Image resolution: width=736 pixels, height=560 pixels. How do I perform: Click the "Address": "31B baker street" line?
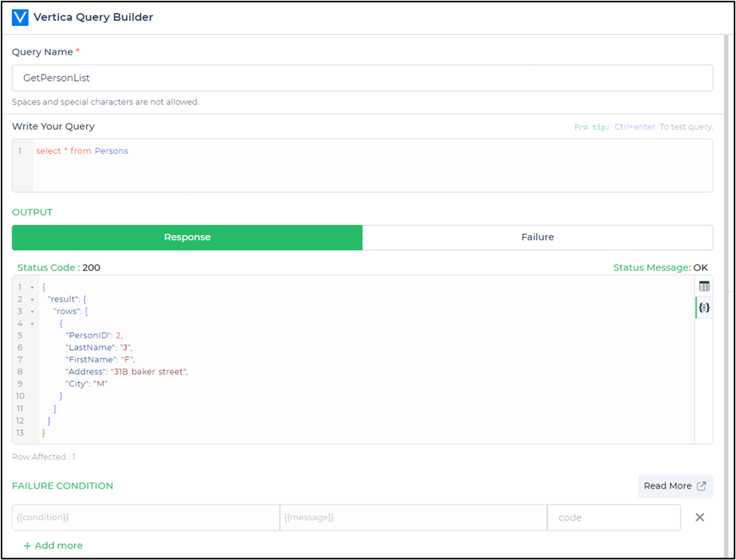click(x=127, y=372)
